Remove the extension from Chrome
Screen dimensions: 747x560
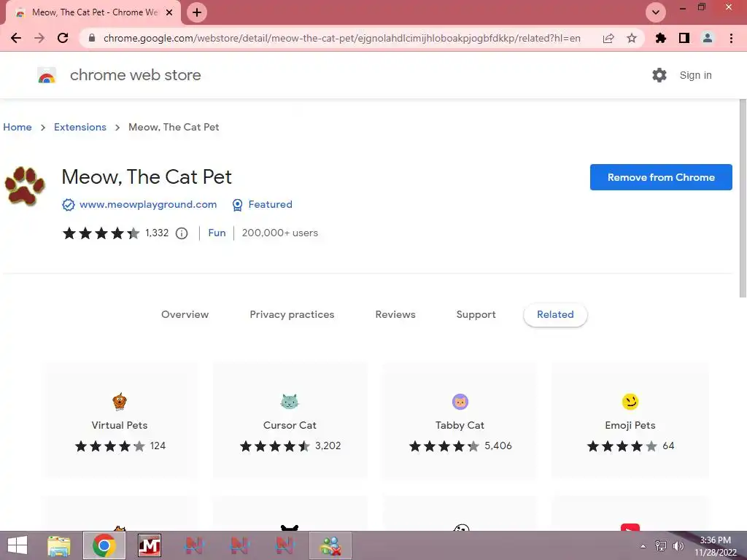coord(661,177)
